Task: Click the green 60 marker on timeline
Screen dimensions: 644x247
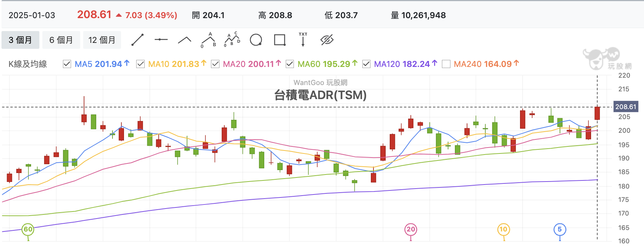Action: pyautogui.click(x=28, y=230)
